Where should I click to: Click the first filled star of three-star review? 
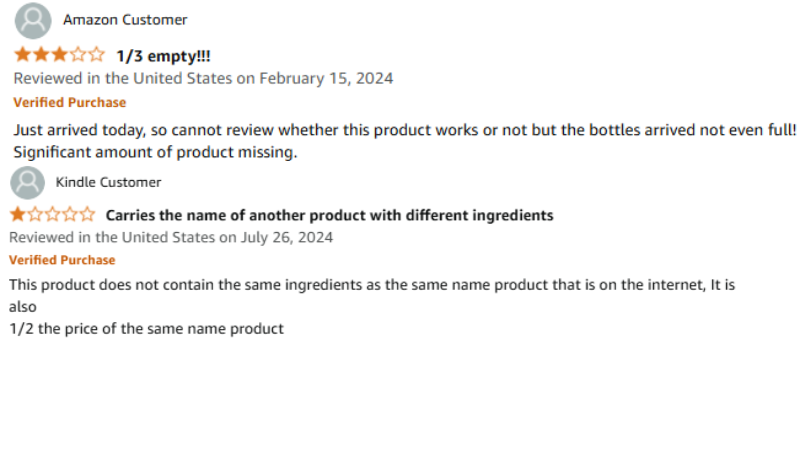[23, 54]
